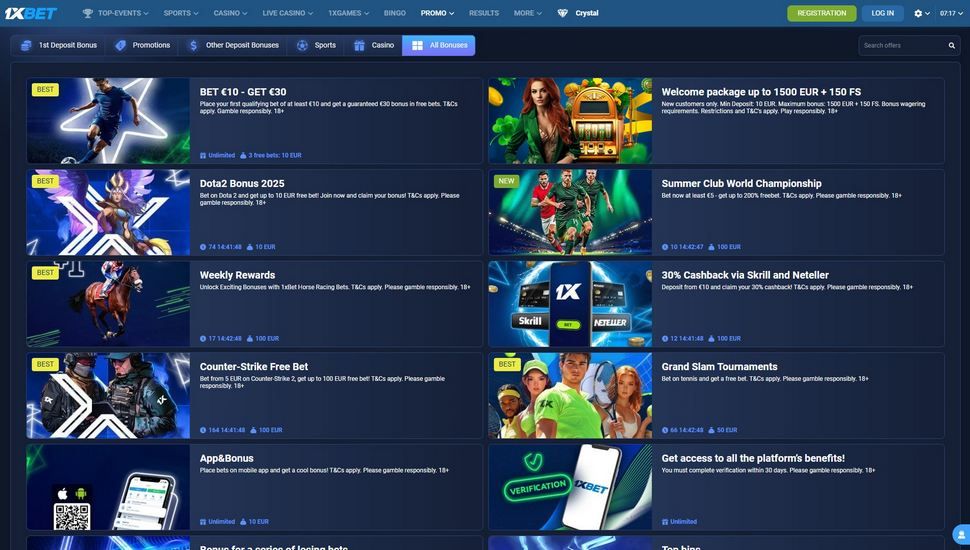Select the All Bonuses tab
Image resolution: width=970 pixels, height=550 pixels.
[439, 45]
